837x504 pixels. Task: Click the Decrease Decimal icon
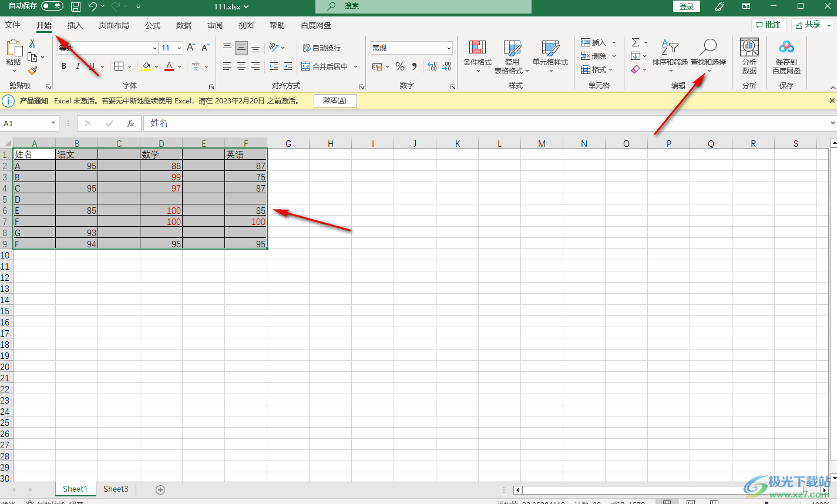pyautogui.click(x=446, y=66)
